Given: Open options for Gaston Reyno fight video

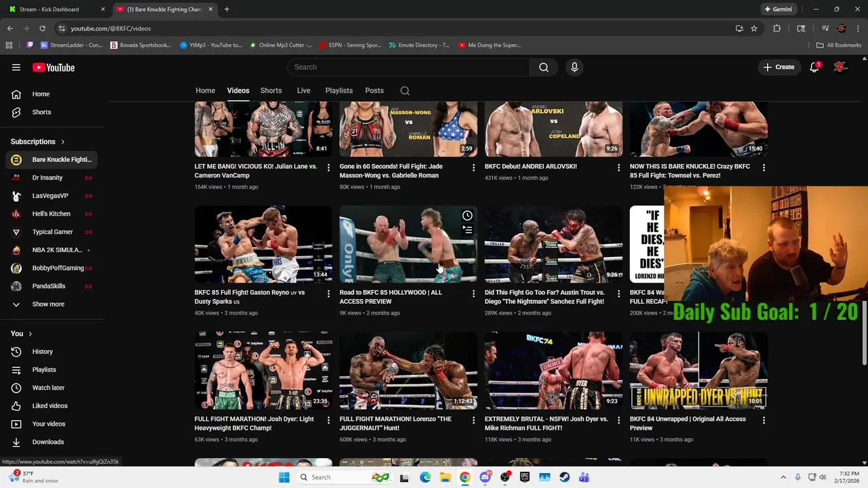Looking at the screenshot, I should coord(329,293).
